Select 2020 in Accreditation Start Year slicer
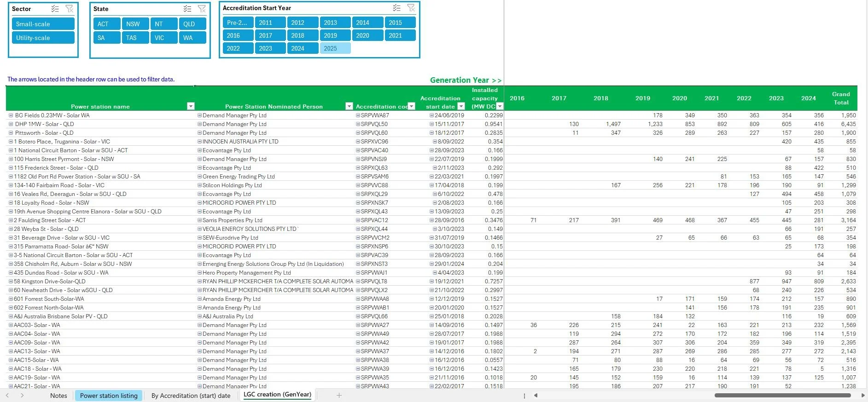This screenshot has height=402, width=868. point(367,35)
